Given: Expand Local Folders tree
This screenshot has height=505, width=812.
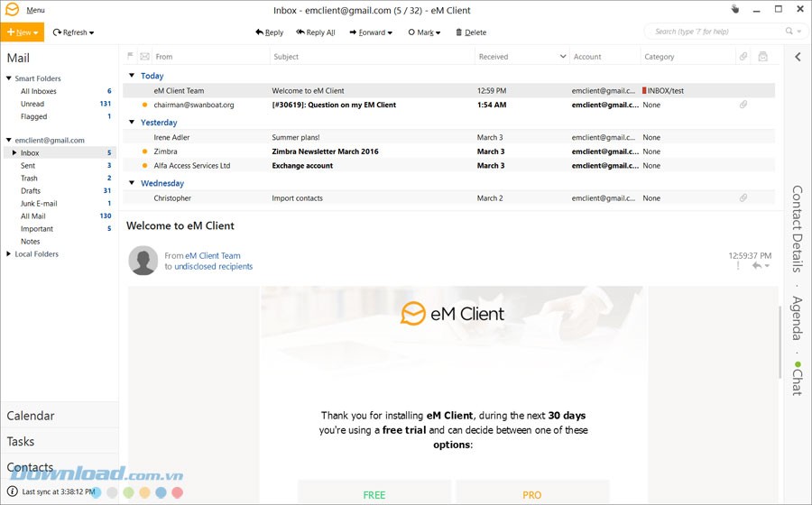Looking at the screenshot, I should (x=9, y=253).
